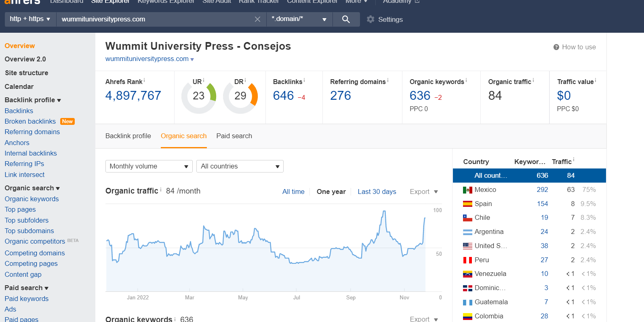Select the Last 30 days range
Image resolution: width=644 pixels, height=322 pixels.
[377, 192]
